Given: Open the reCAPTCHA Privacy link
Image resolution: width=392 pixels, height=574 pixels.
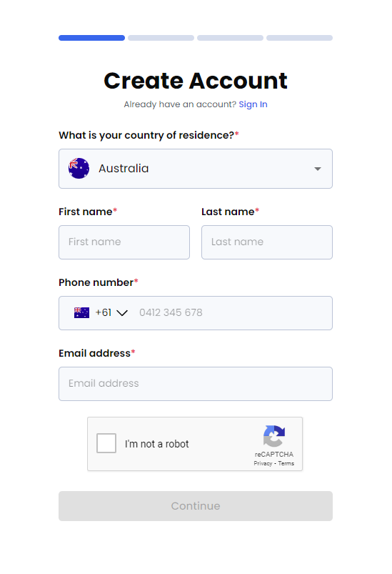Looking at the screenshot, I should point(263,463).
